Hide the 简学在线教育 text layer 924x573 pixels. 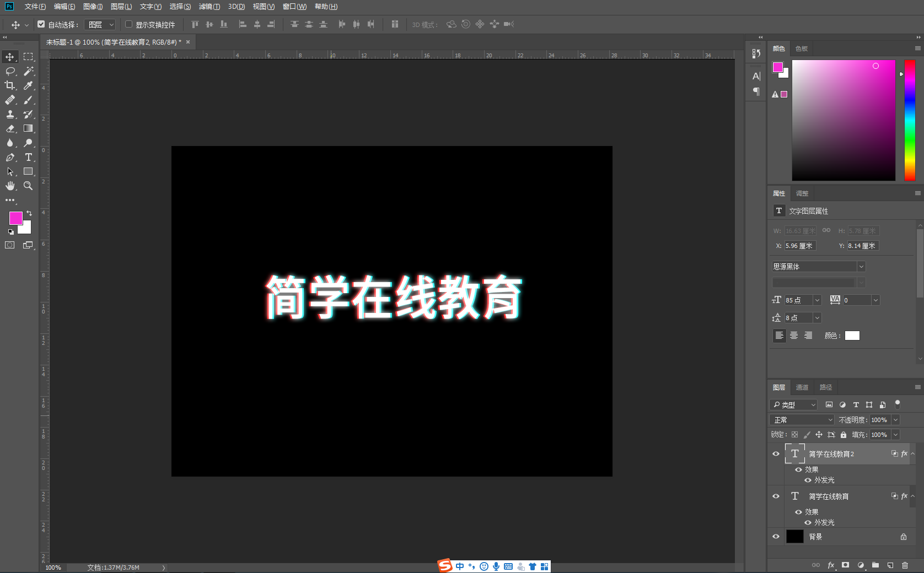pos(776,496)
